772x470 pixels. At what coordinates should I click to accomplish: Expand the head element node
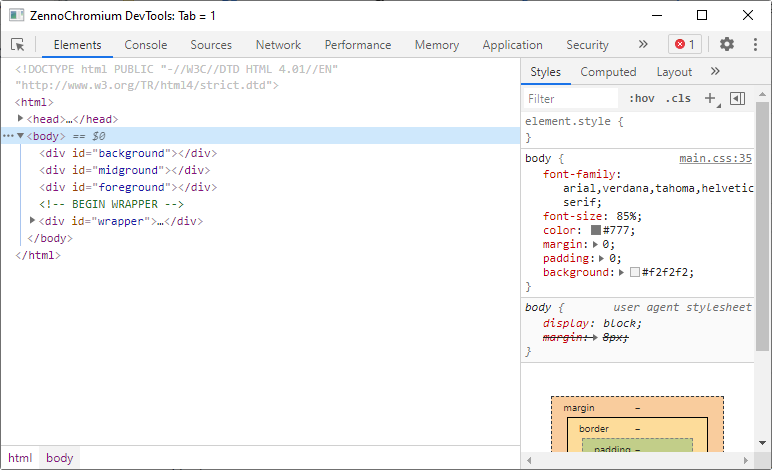[x=21, y=119]
